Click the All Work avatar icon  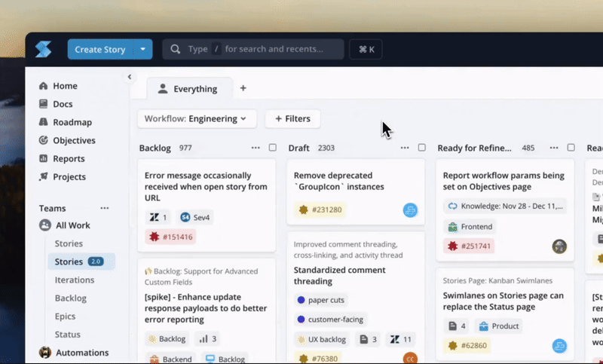[45, 225]
